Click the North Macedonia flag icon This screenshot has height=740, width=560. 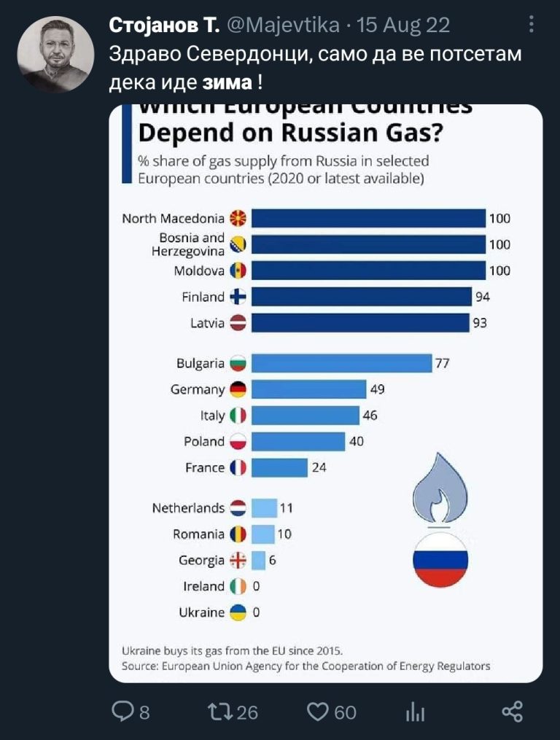pos(238,219)
